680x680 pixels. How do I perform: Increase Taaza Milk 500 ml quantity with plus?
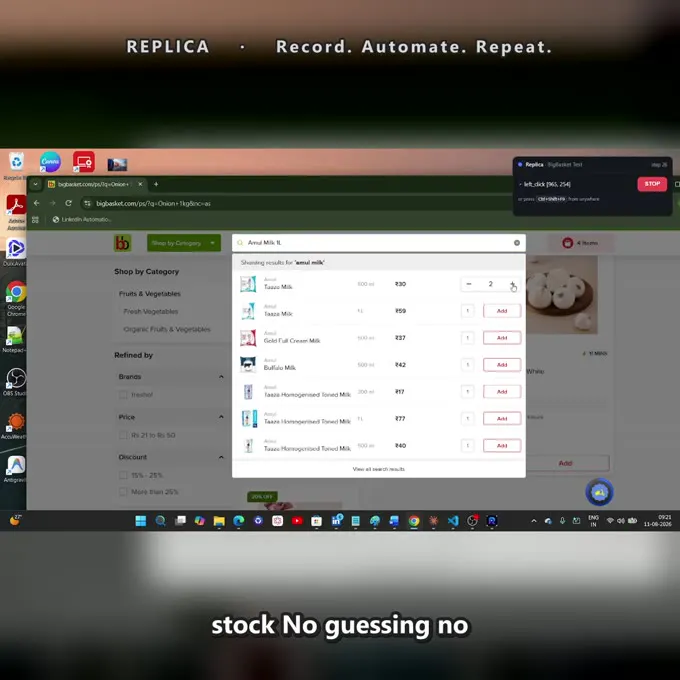(x=512, y=284)
